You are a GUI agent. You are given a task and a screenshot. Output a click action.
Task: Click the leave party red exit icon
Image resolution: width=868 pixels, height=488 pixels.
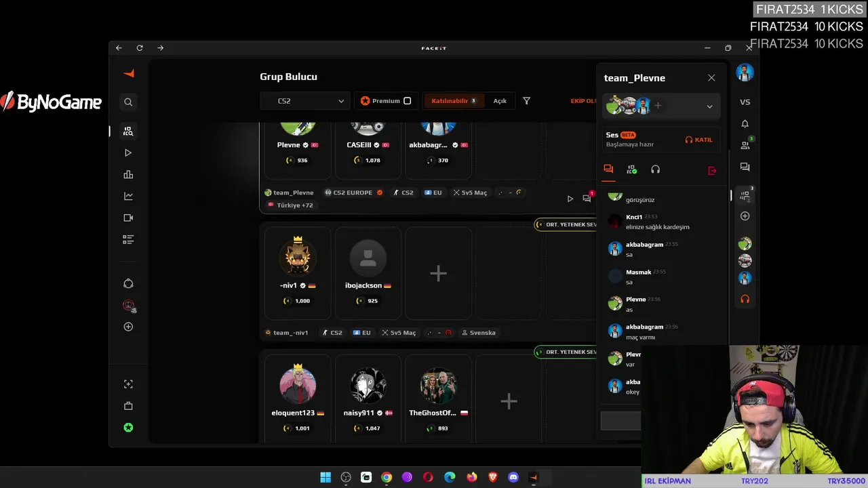712,171
